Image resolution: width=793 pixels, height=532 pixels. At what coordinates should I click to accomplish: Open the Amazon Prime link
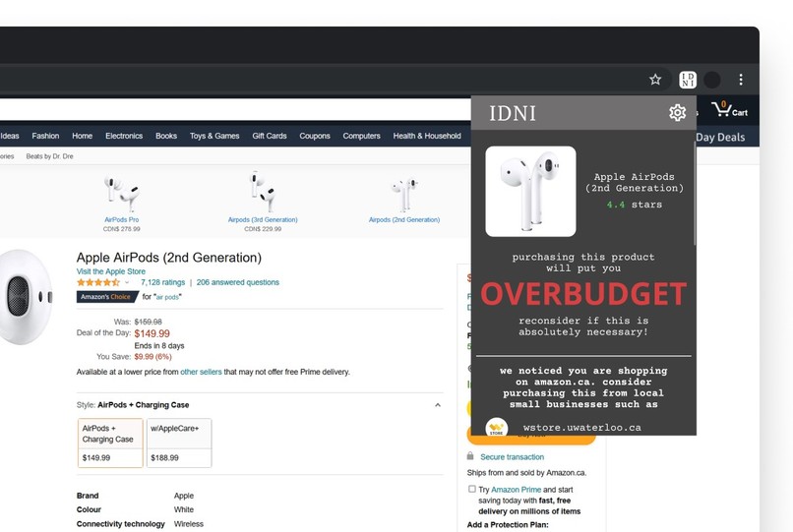pos(516,490)
